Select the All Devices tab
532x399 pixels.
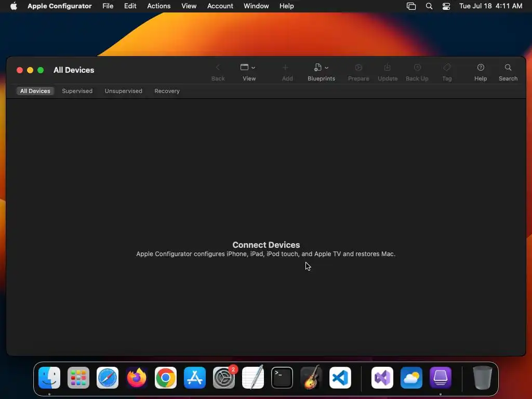click(35, 91)
